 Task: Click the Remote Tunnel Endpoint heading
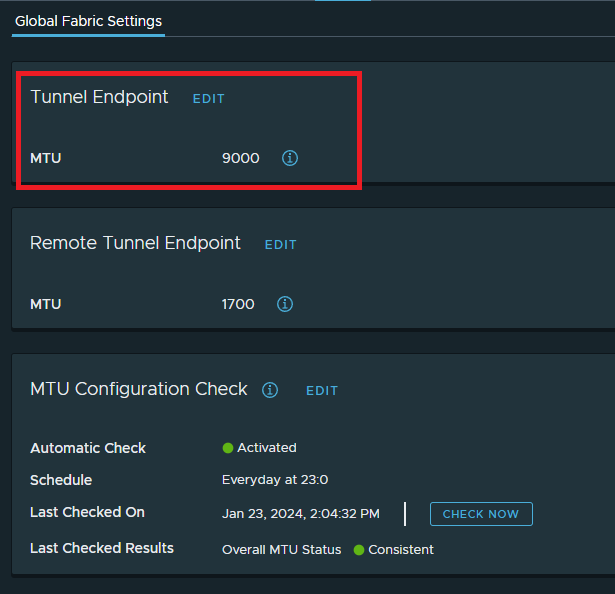pos(135,243)
